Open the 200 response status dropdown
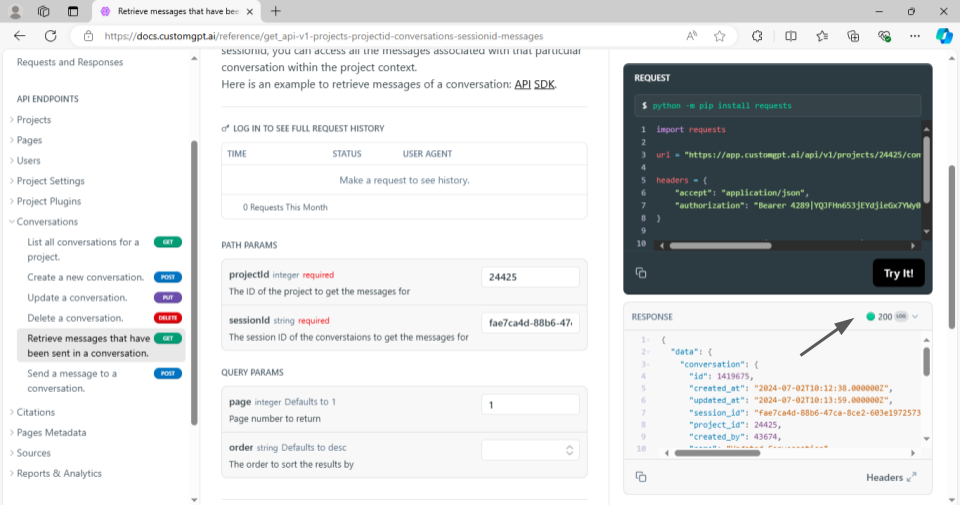 coord(893,316)
